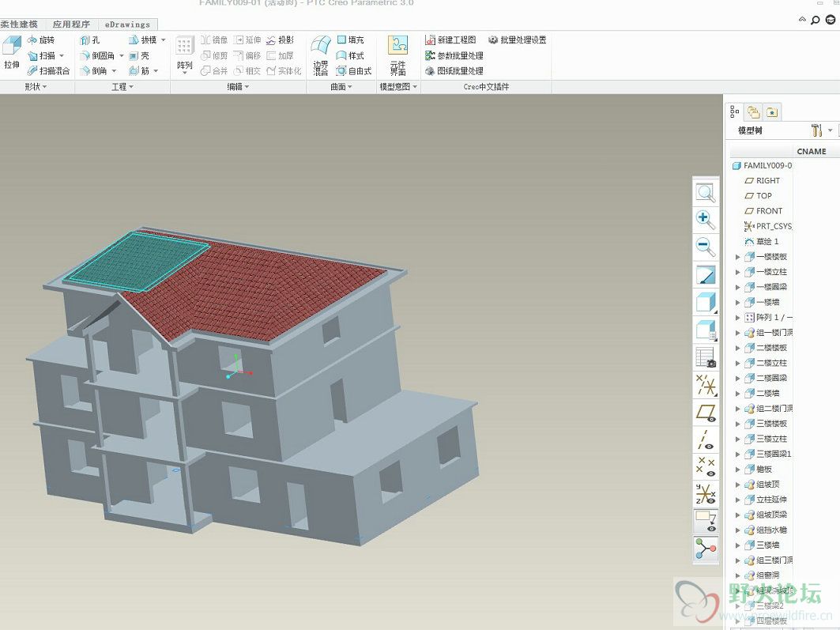Click the search magnifier in title bar
This screenshot has width=840, height=630.
(x=815, y=21)
